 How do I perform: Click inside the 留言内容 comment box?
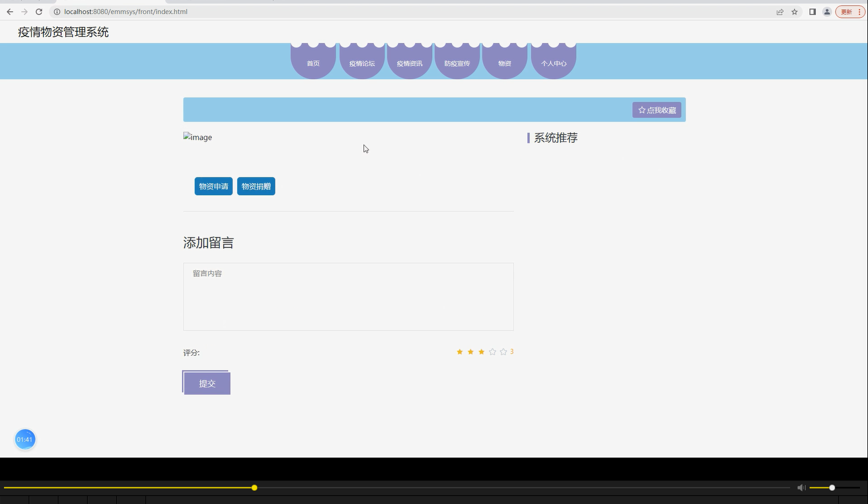click(x=348, y=296)
